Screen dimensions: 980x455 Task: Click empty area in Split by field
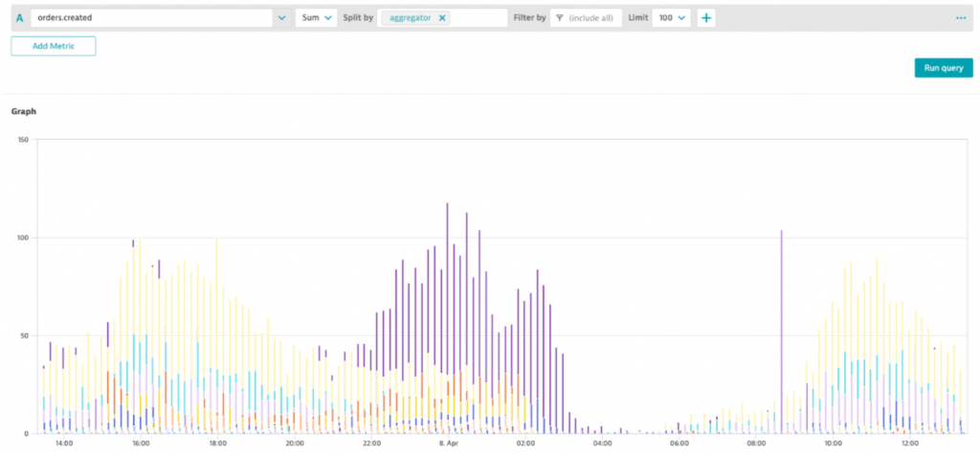479,18
